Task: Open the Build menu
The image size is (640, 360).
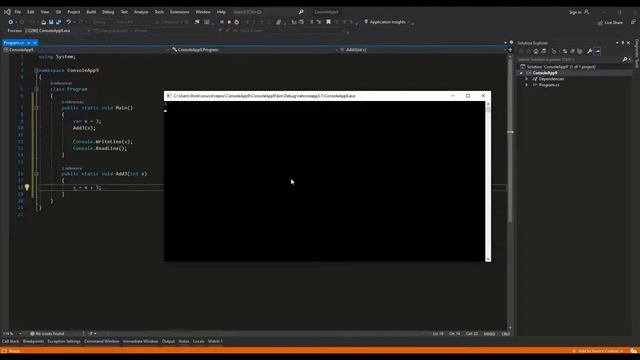Action: point(91,12)
